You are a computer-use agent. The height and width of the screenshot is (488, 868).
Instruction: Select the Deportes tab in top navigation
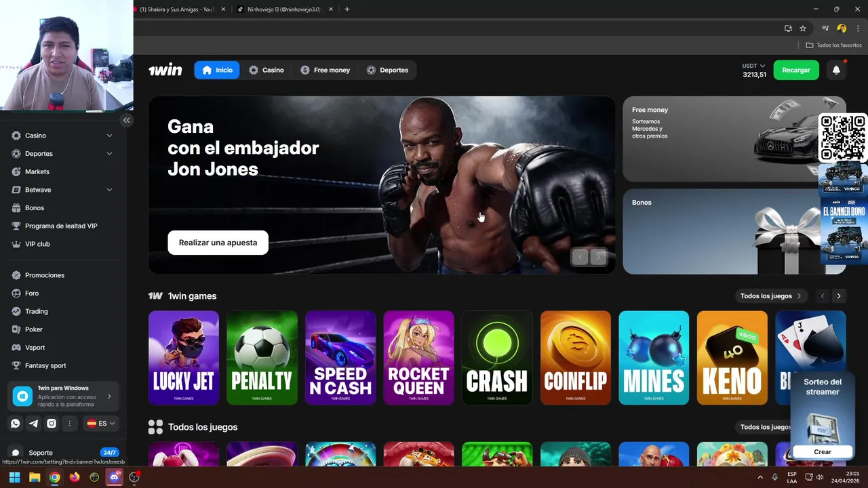387,70
